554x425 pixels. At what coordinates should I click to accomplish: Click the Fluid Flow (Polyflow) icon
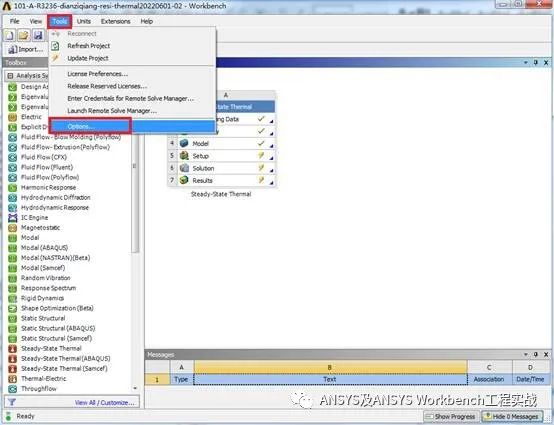coord(12,177)
